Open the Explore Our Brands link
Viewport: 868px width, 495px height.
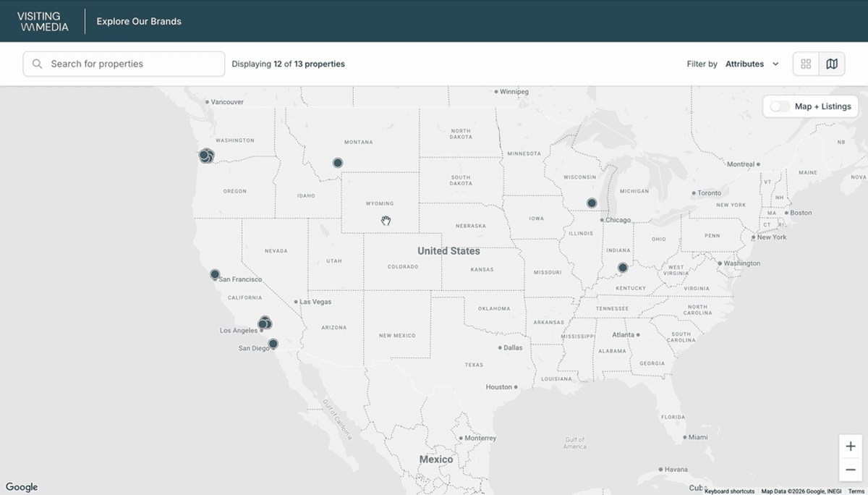coord(139,22)
